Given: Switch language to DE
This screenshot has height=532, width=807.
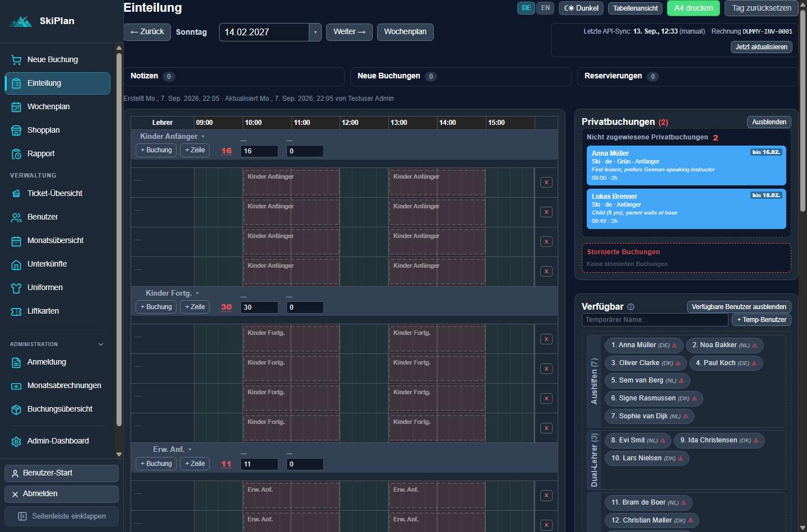Looking at the screenshot, I should click(526, 8).
